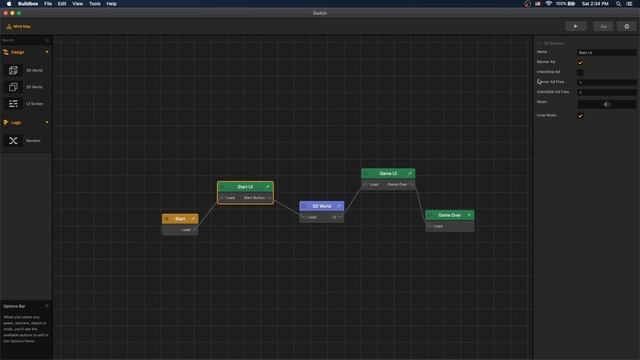Image resolution: width=640 pixels, height=360 pixels.
Task: Open the Apple menu
Action: 9,4
